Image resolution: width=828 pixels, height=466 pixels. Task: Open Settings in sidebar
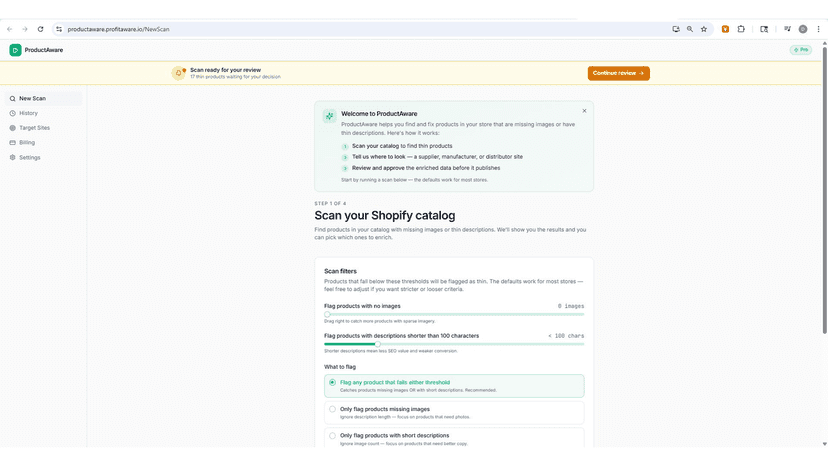coord(44,157)
